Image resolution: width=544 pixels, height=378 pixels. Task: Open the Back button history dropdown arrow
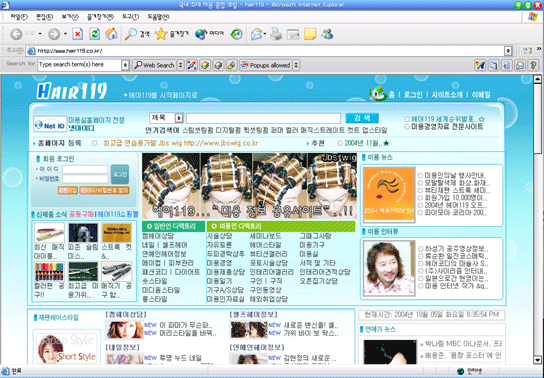40,34
